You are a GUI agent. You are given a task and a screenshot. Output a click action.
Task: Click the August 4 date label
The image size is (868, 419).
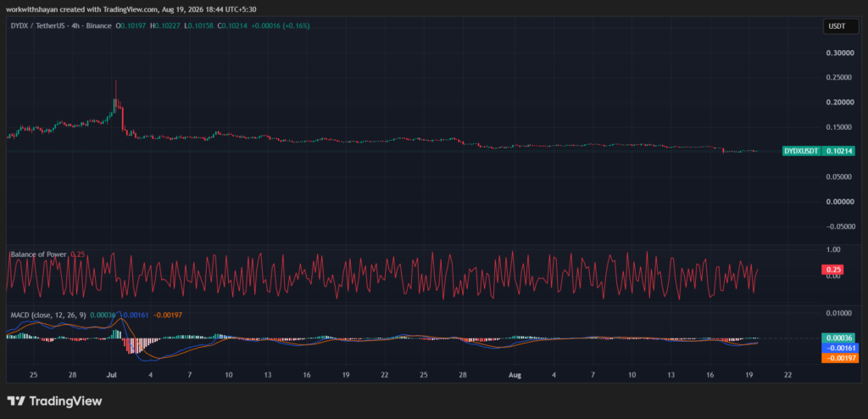(x=554, y=375)
